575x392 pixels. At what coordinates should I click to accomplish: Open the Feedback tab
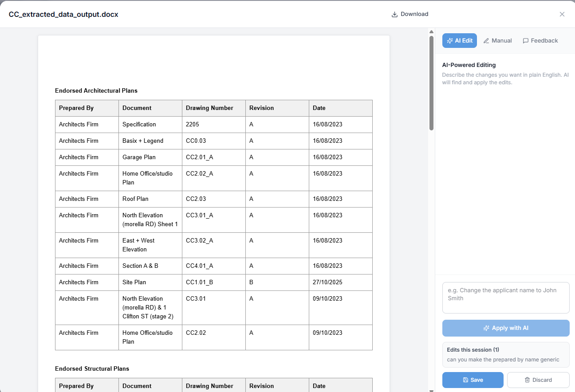(x=540, y=40)
